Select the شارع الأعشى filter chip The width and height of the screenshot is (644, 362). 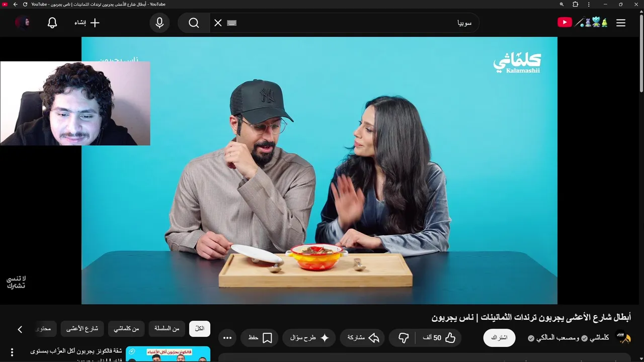click(82, 329)
